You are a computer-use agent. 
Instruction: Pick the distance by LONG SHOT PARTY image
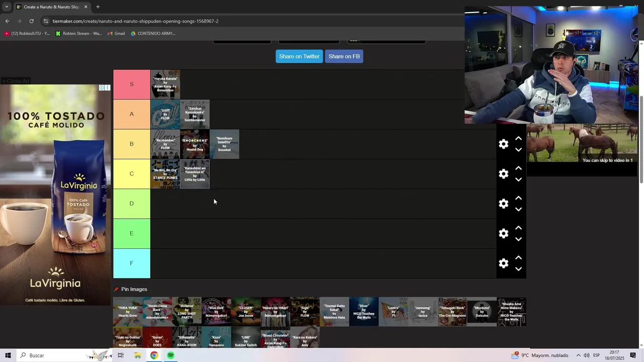[187, 312]
